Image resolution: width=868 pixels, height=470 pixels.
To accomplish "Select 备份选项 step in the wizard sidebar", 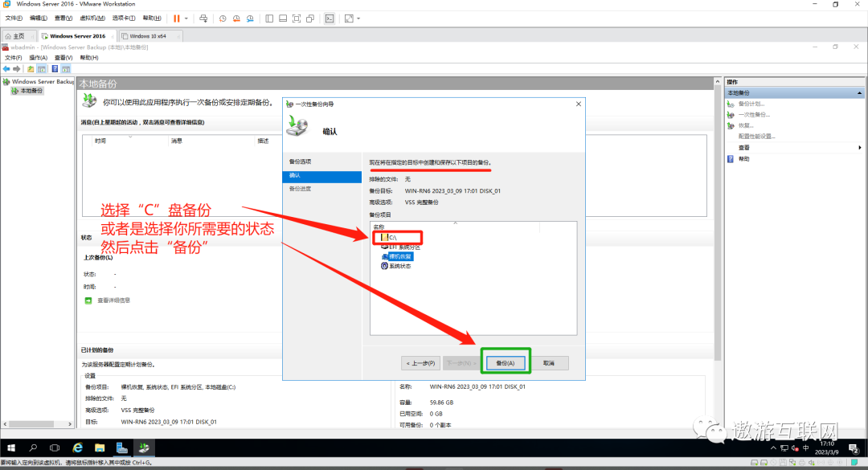I will 300,161.
